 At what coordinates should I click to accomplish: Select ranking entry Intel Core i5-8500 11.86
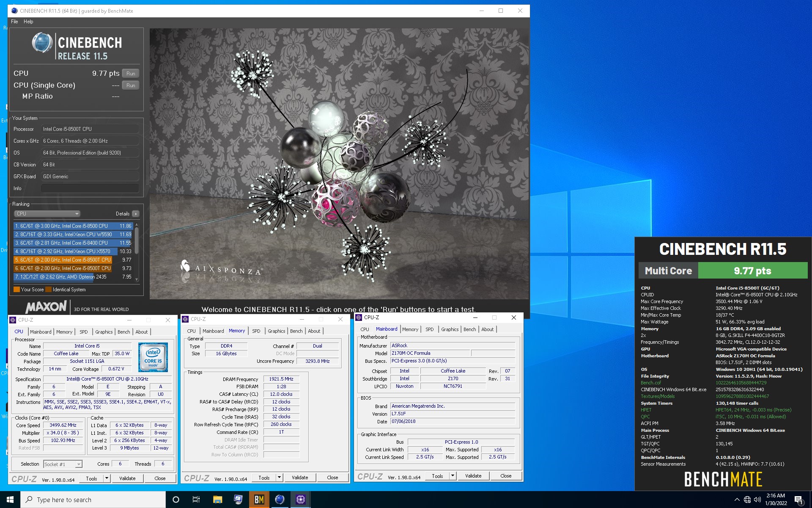point(73,226)
